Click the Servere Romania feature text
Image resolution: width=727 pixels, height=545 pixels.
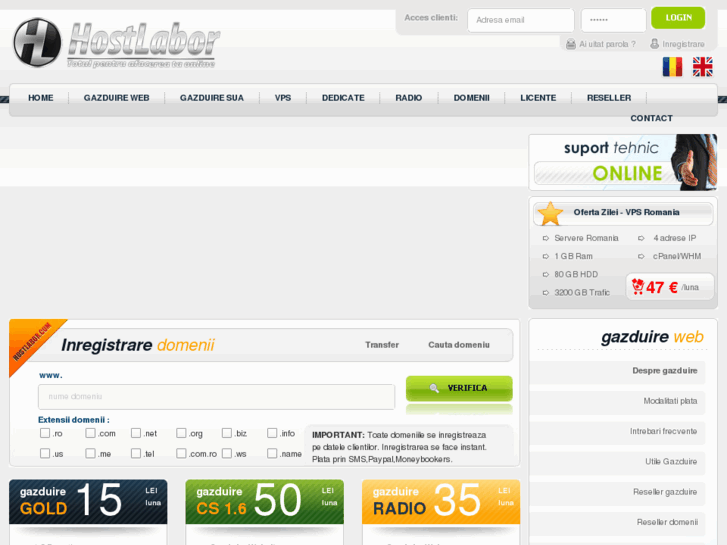[x=586, y=238]
